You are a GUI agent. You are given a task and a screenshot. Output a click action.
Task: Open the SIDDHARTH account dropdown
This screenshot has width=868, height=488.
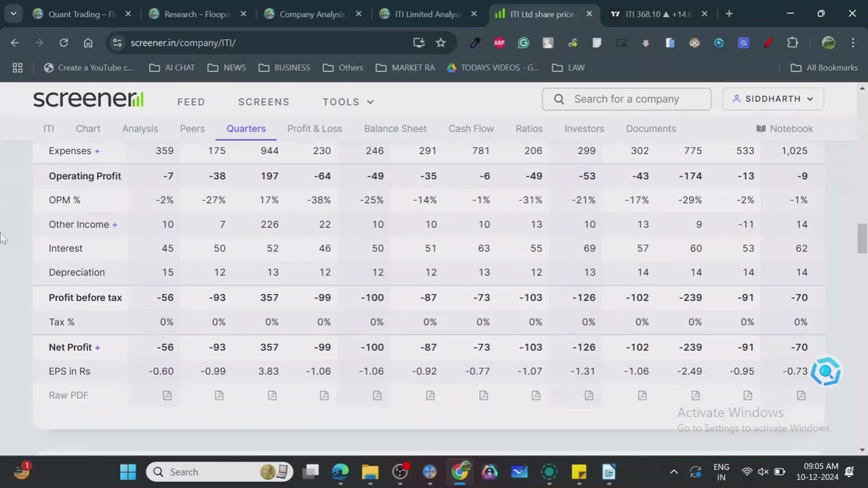click(x=773, y=99)
